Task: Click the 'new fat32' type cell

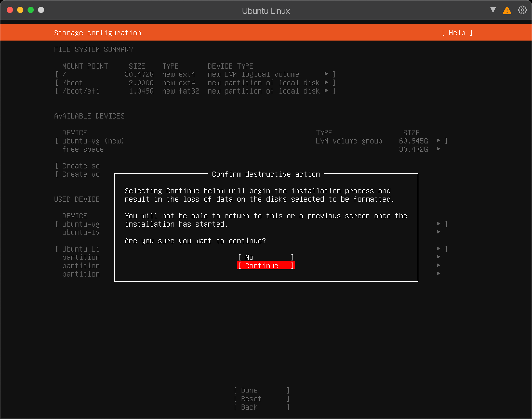Action: (x=181, y=91)
